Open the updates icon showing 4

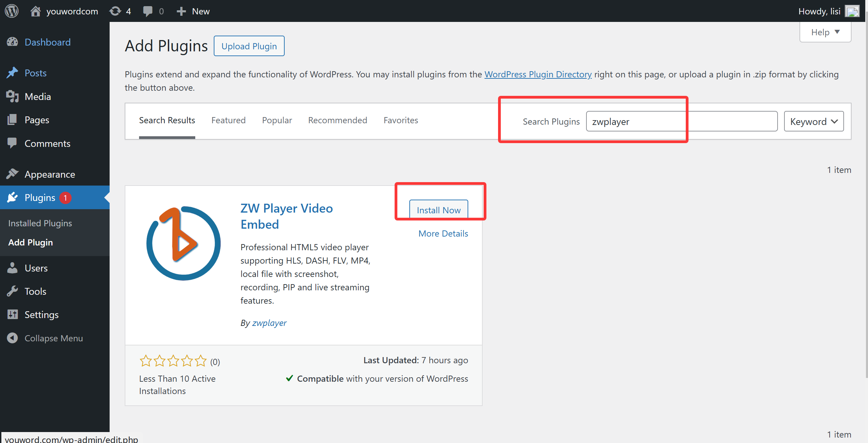[115, 11]
